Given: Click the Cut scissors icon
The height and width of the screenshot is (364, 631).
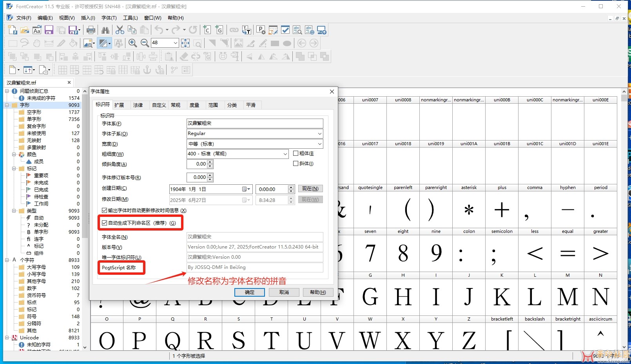Looking at the screenshot, I should pyautogui.click(x=120, y=30).
